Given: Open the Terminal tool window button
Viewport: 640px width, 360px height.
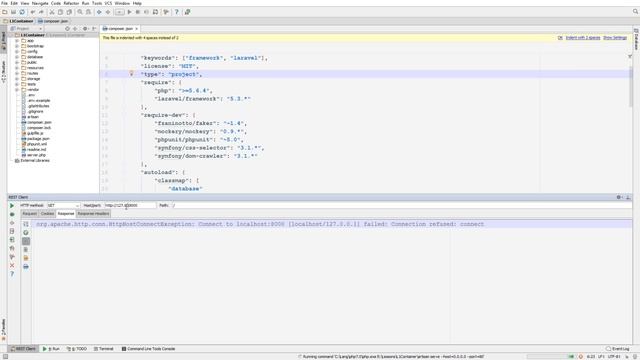Looking at the screenshot, I should pos(104,349).
